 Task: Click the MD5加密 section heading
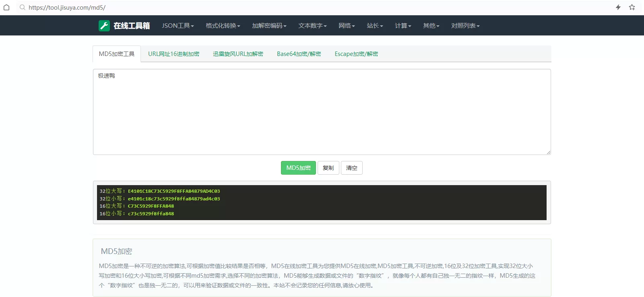pos(116,252)
